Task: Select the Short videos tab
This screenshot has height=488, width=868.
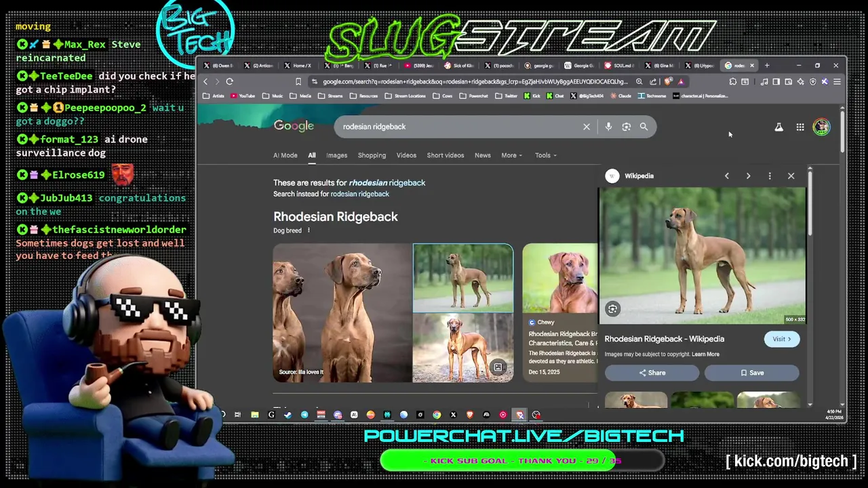Action: [446, 155]
